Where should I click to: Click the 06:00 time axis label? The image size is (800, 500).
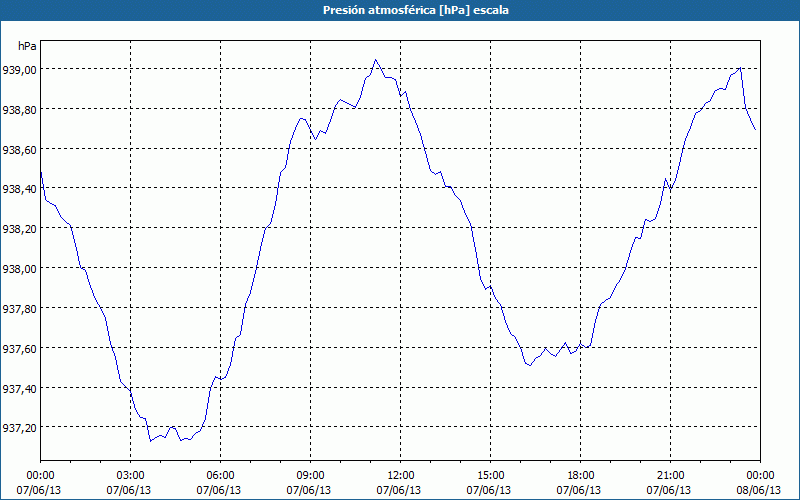pos(220,476)
